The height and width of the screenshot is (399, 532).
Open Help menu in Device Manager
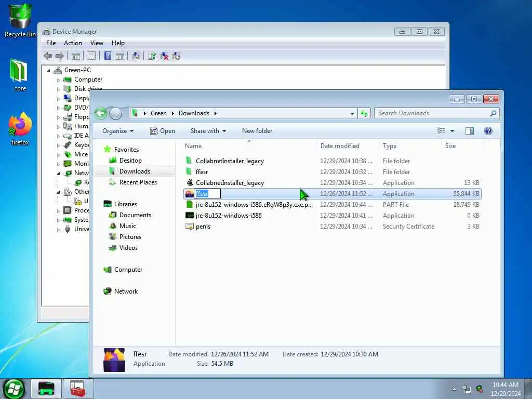pyautogui.click(x=118, y=43)
